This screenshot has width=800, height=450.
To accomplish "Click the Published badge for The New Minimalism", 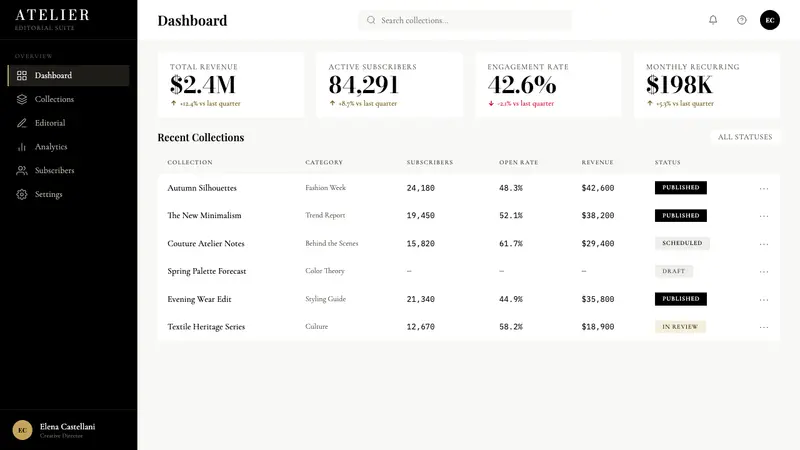I will (681, 215).
